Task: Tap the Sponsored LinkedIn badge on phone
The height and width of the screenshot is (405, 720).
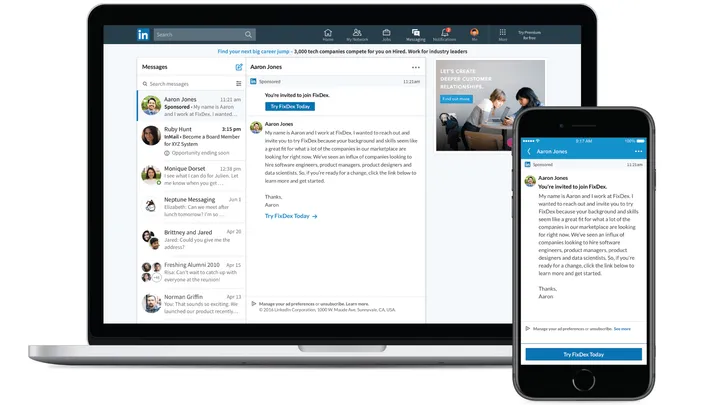Action: point(528,164)
